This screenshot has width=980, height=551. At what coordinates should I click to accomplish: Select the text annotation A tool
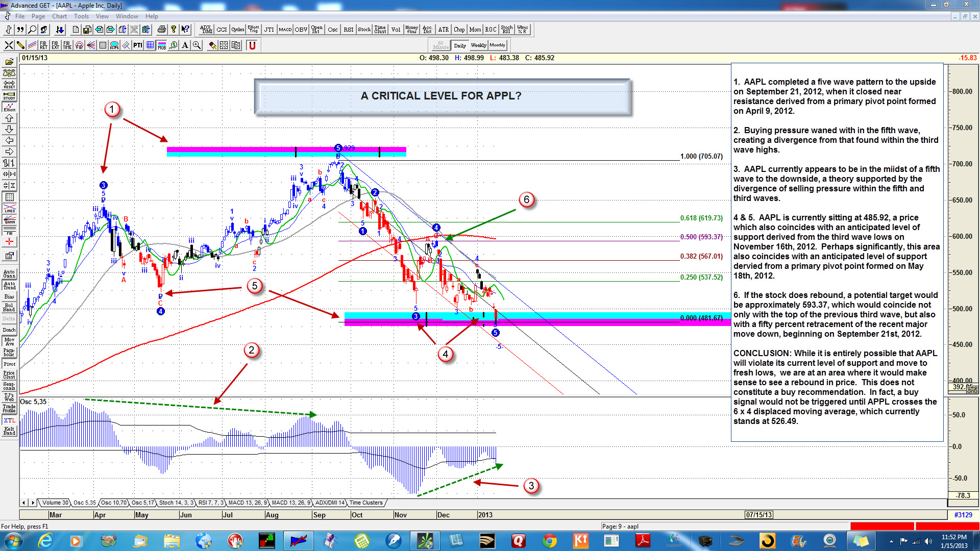pos(185,45)
